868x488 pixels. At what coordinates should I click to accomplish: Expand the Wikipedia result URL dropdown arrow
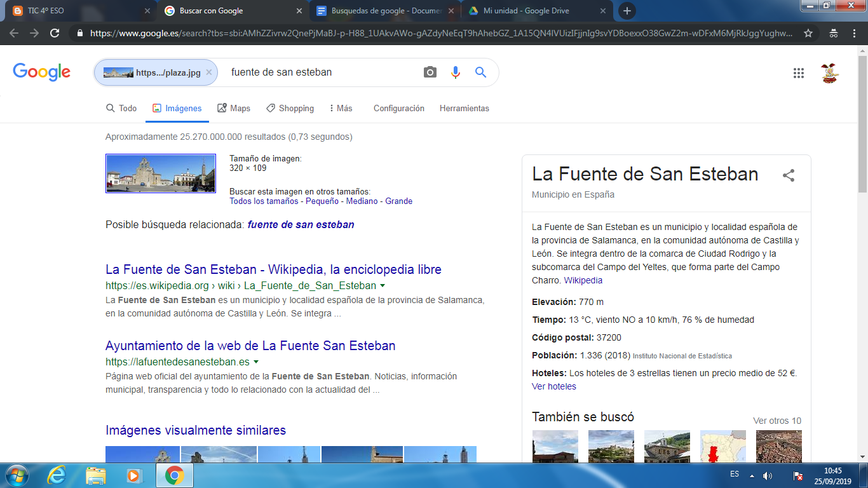[x=383, y=287]
